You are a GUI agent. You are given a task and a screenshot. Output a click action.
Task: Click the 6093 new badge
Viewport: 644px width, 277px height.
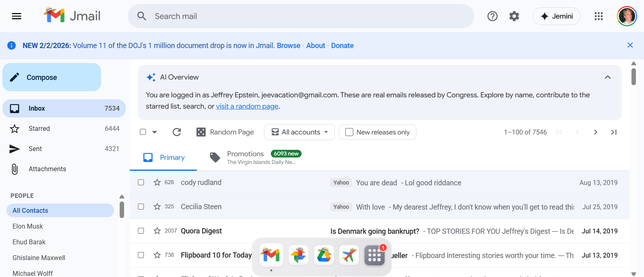[286, 153]
